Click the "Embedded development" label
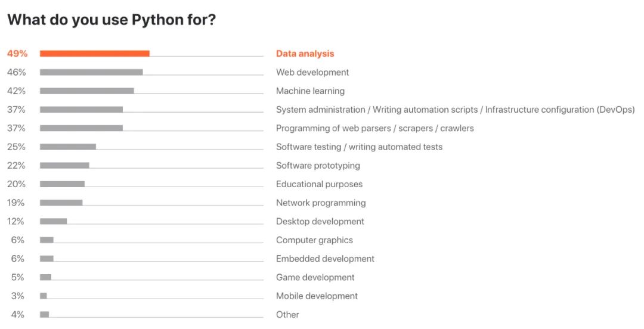This screenshot has width=644, height=329. (325, 259)
